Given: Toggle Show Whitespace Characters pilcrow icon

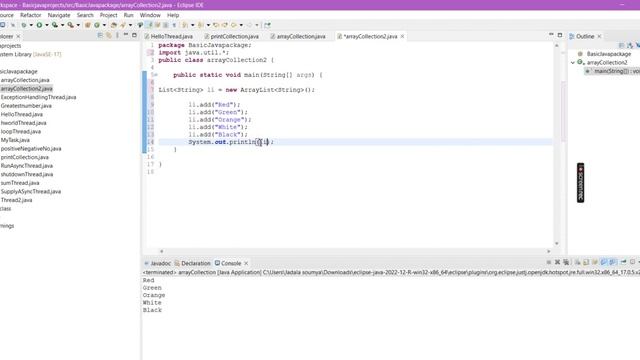Looking at the screenshot, I should [x=174, y=25].
